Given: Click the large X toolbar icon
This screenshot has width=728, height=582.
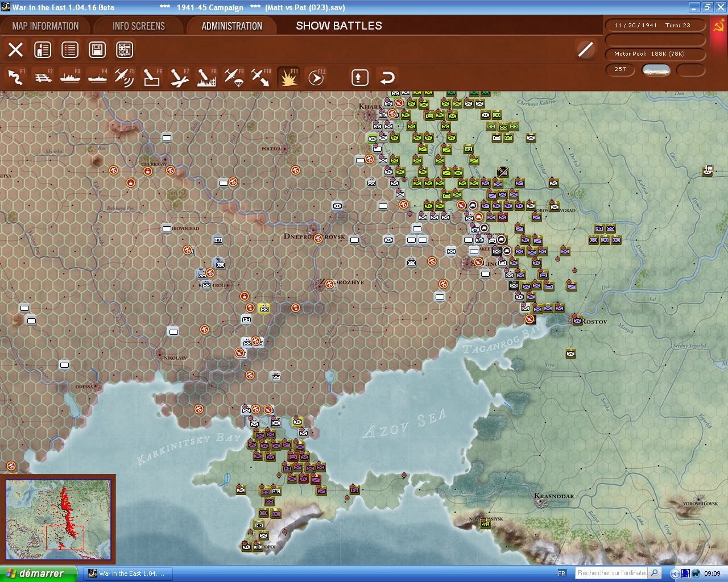Looking at the screenshot, I should click(15, 49).
